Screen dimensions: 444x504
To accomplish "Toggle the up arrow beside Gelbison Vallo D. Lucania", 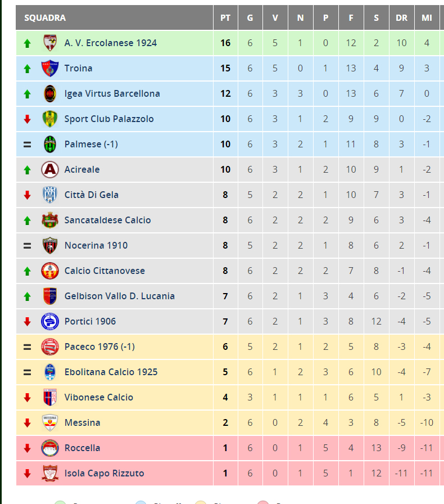I will click(x=27, y=296).
